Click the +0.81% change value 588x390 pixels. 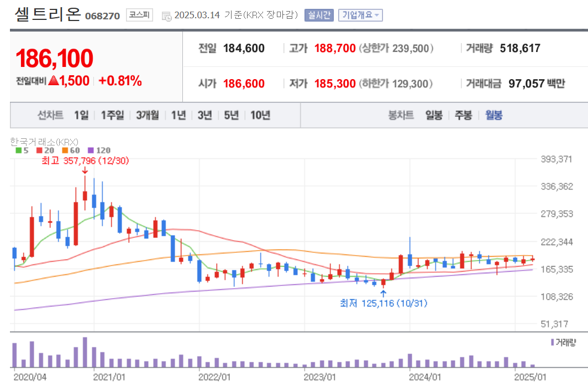pos(120,81)
